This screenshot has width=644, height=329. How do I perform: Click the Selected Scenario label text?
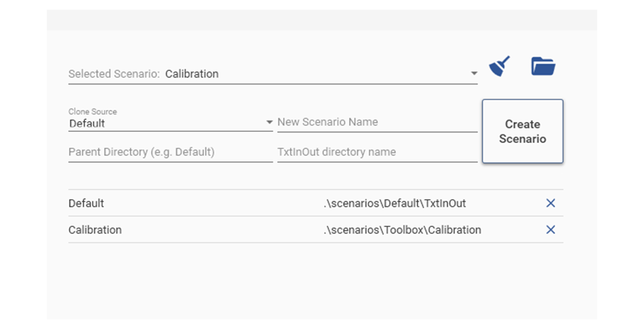114,74
